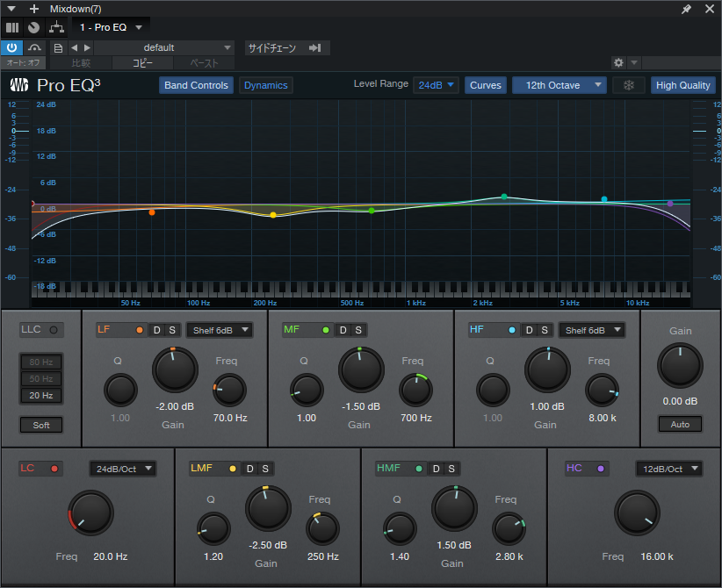Go to the next preset arrow
This screenshot has height=588, width=722.
point(87,48)
